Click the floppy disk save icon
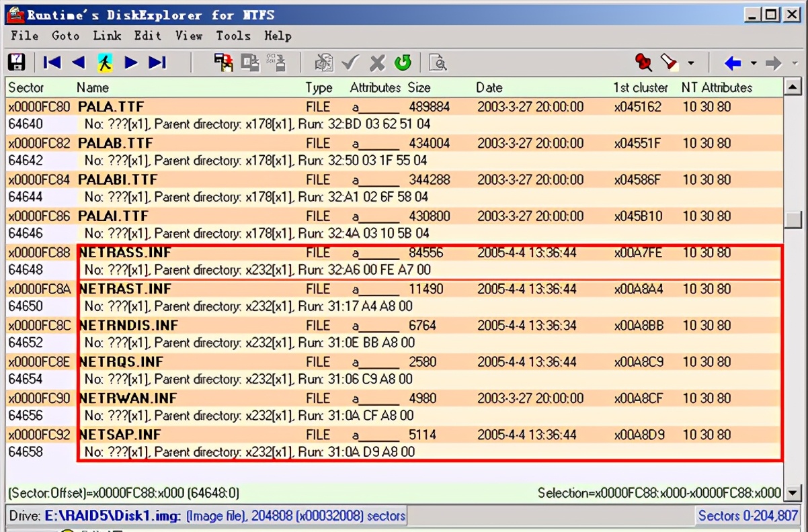Screen dimensions: 808x532 [x=16, y=62]
